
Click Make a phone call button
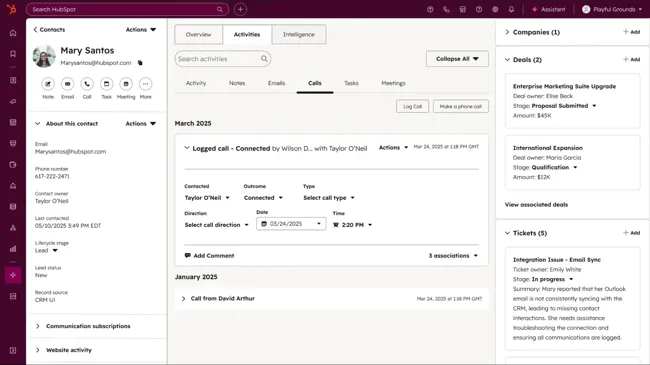(461, 107)
